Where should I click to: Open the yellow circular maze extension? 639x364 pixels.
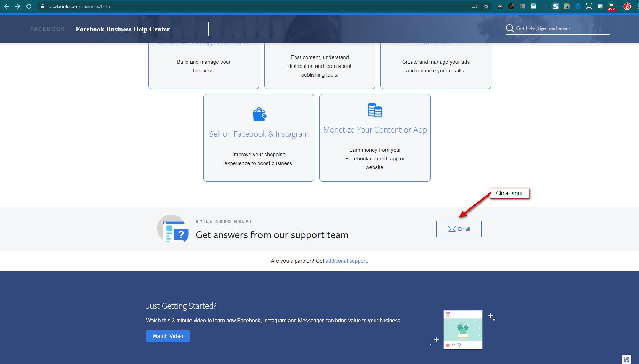[511, 6]
